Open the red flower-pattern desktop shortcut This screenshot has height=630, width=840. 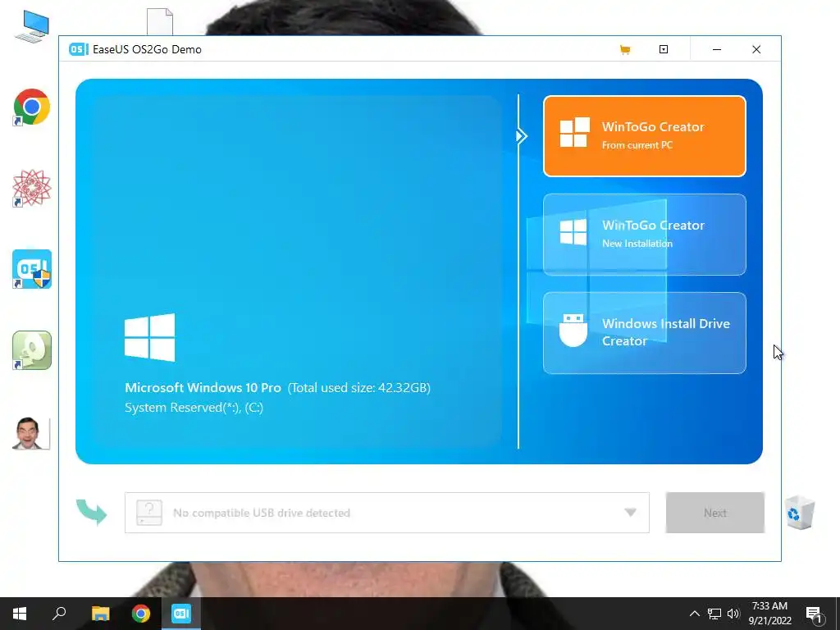32,188
